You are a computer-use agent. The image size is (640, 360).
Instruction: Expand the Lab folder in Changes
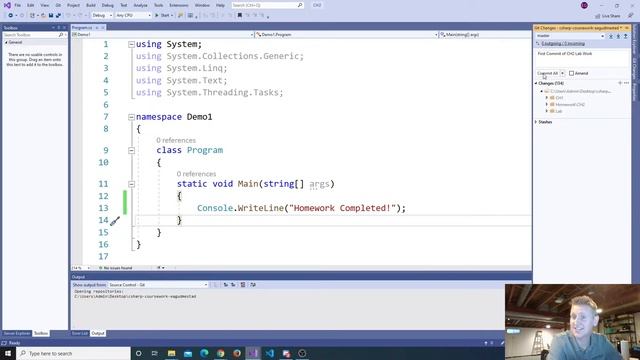[x=547, y=111]
